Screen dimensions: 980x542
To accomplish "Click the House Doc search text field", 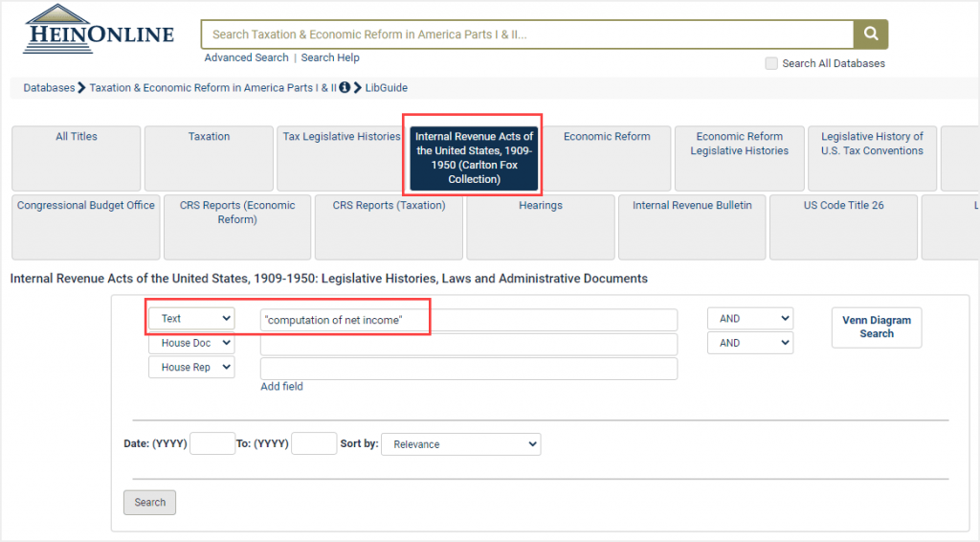I will pyautogui.click(x=469, y=345).
